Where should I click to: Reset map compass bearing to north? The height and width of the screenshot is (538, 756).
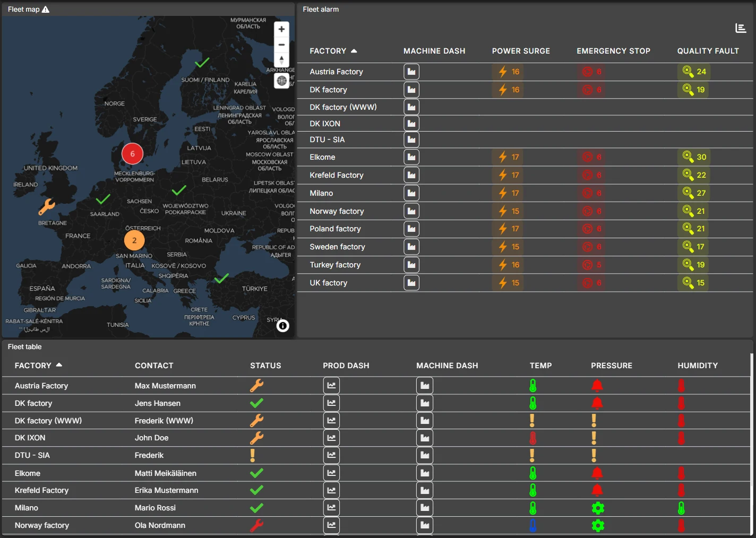pyautogui.click(x=281, y=60)
